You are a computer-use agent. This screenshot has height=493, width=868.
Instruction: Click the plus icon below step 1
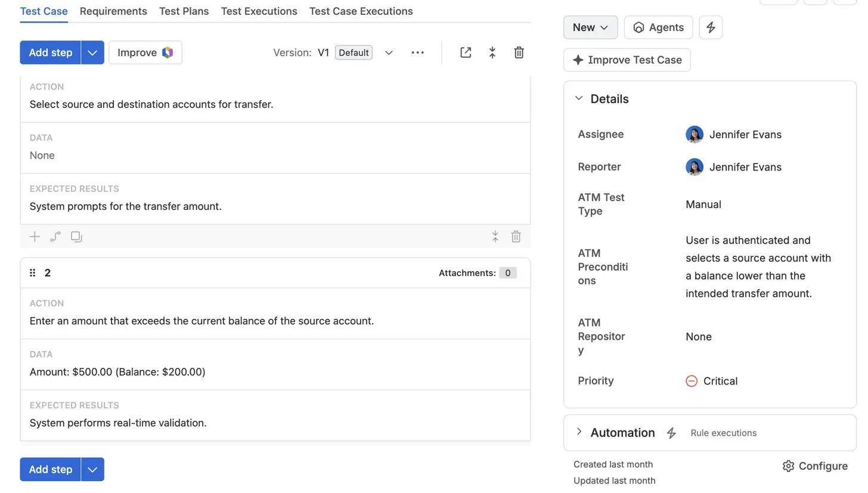pos(35,237)
